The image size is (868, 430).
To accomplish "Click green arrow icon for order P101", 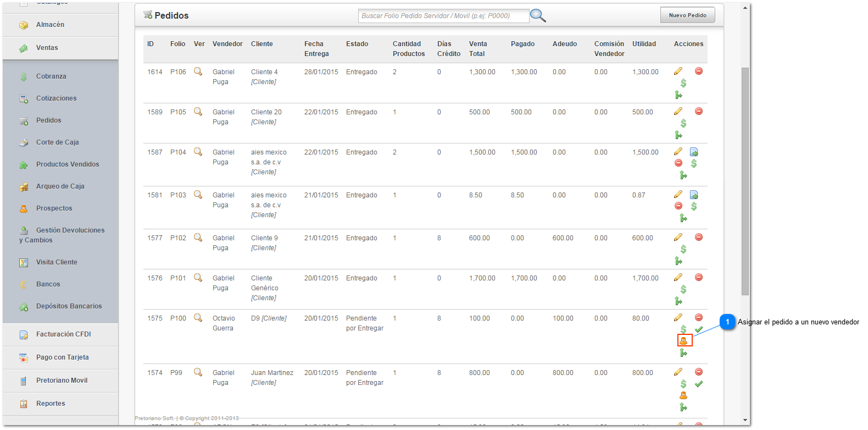I will (678, 301).
